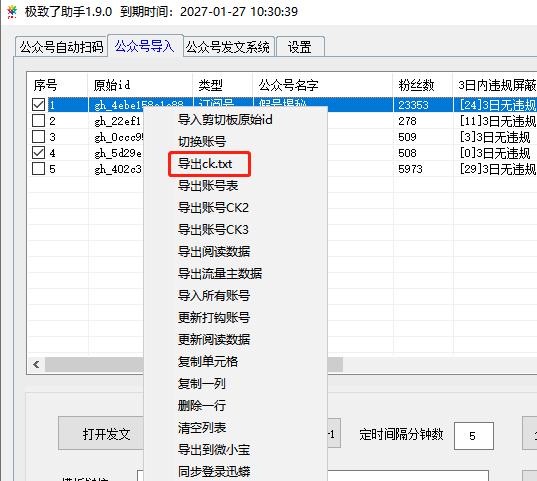Click the 定时间隔分钟数 input field
The width and height of the screenshot is (537, 481).
coord(474,436)
